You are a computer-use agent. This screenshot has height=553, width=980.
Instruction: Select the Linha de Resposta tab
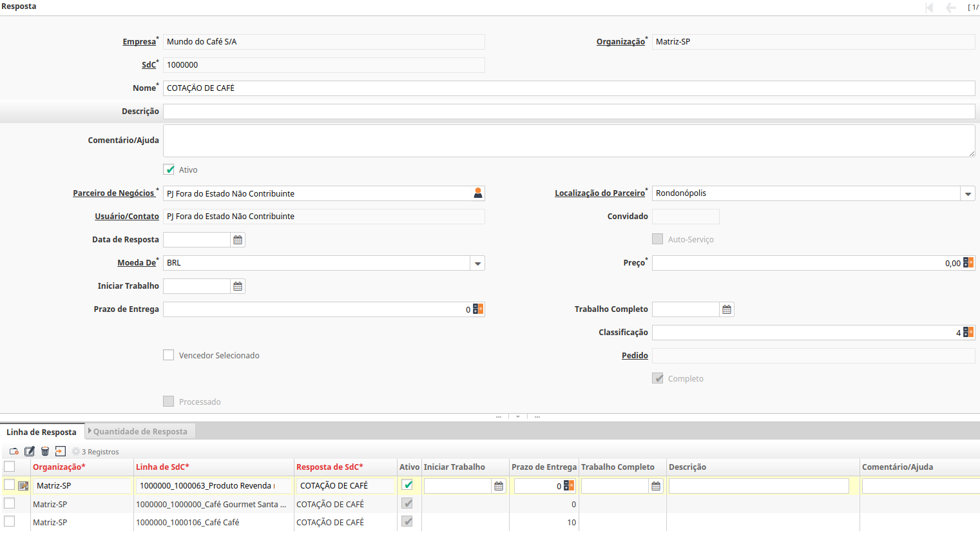point(41,432)
